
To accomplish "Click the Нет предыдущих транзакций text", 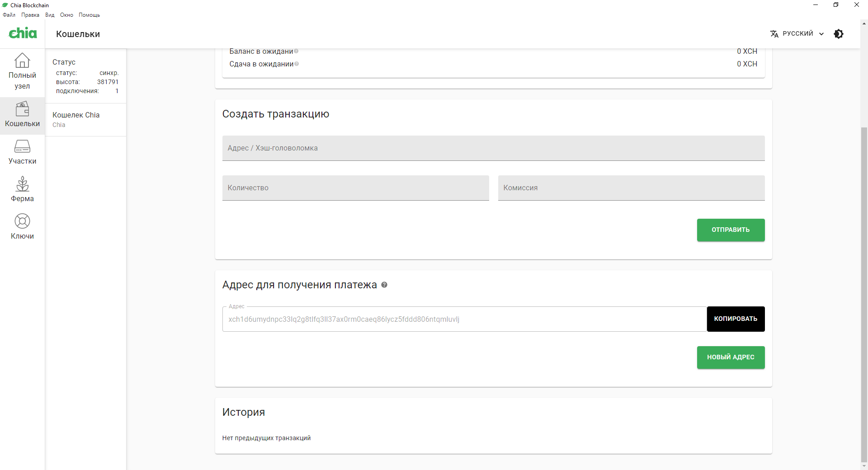I will (266, 438).
